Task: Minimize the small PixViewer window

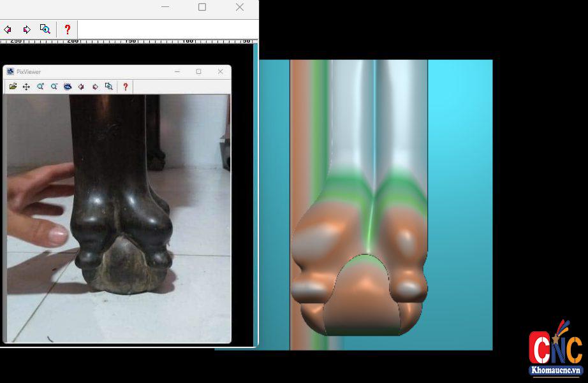Action: [177, 72]
